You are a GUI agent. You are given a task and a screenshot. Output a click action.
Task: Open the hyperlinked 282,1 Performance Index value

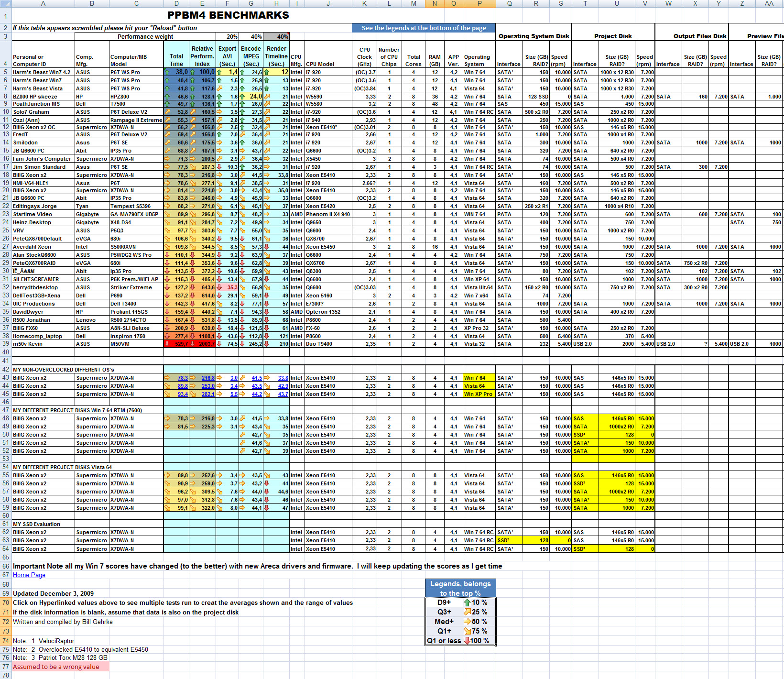click(x=207, y=394)
